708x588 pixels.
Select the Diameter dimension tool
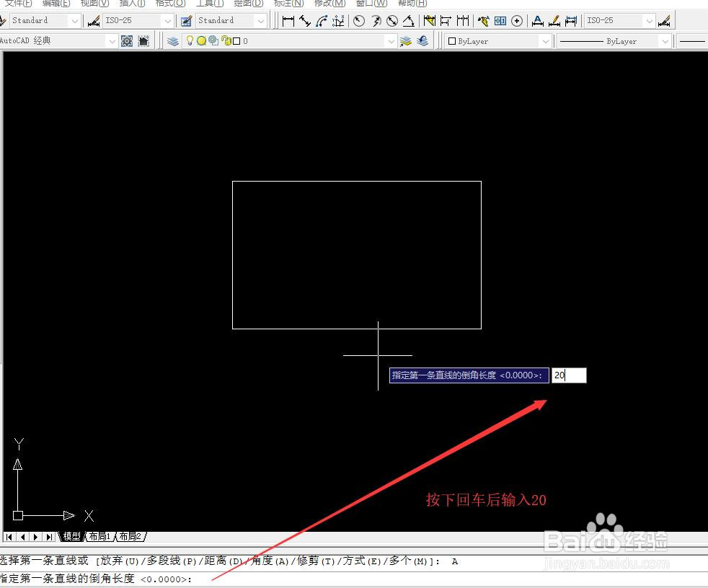click(392, 21)
